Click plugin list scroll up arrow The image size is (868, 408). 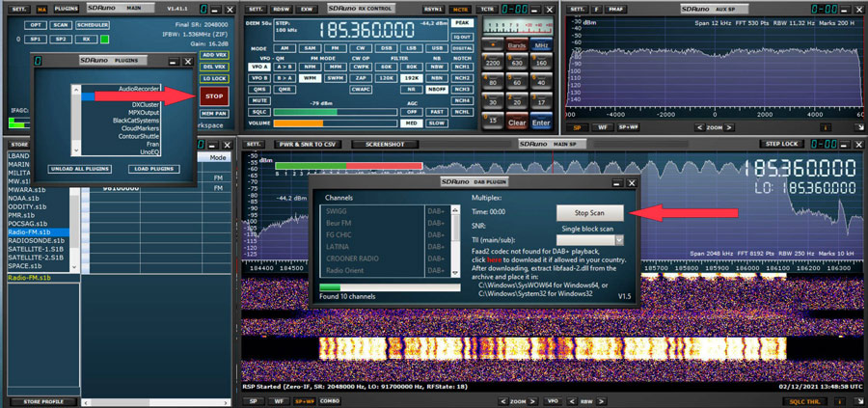(x=76, y=89)
